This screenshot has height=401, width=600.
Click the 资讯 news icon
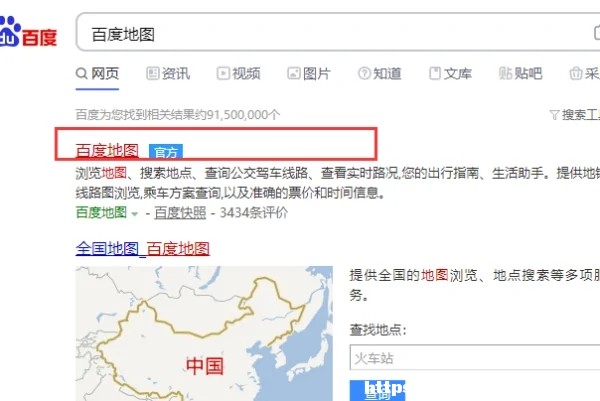[x=153, y=73]
